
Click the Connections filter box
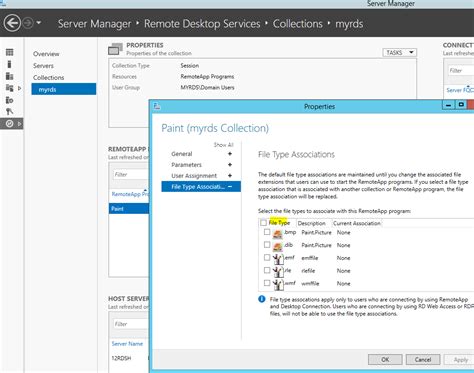pyautogui.click(x=461, y=70)
